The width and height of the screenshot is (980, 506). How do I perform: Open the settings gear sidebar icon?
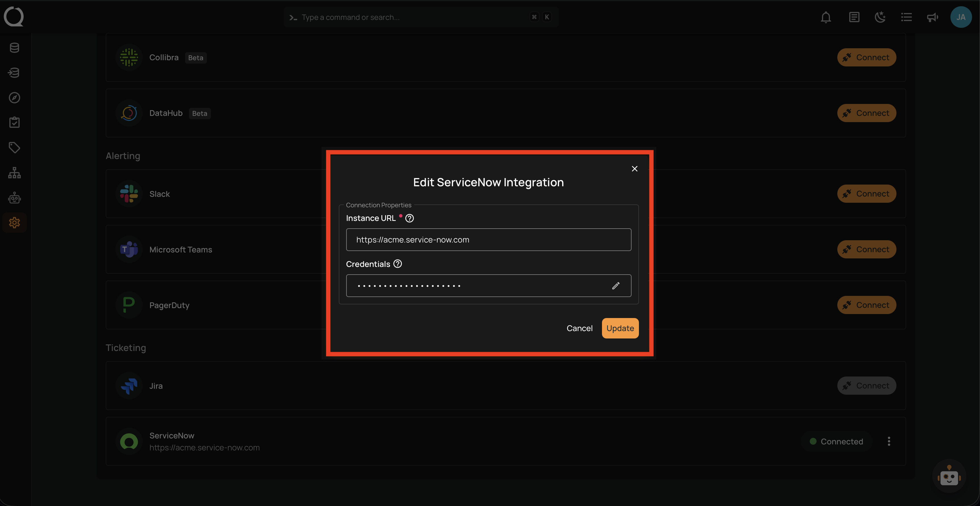(14, 222)
